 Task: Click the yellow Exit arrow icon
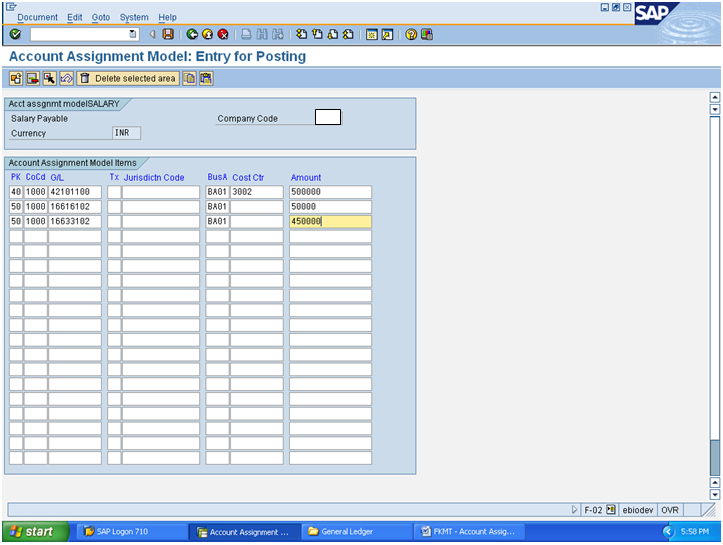click(207, 34)
